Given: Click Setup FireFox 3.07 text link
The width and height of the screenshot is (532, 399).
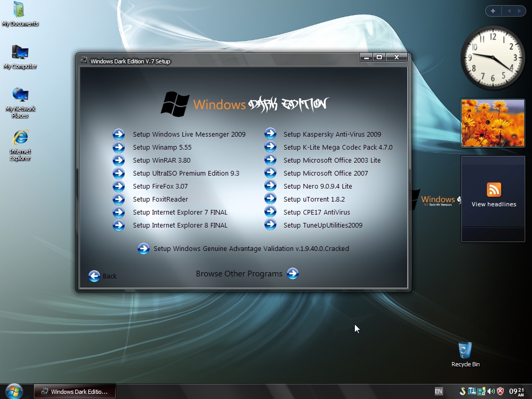Looking at the screenshot, I should coord(160,187).
